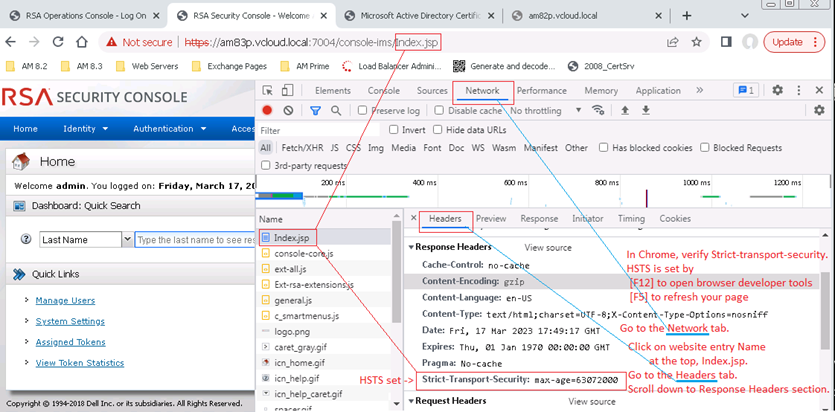Open the Timing tab of request details
Image resolution: width=835 pixels, height=412 pixels.
point(630,218)
